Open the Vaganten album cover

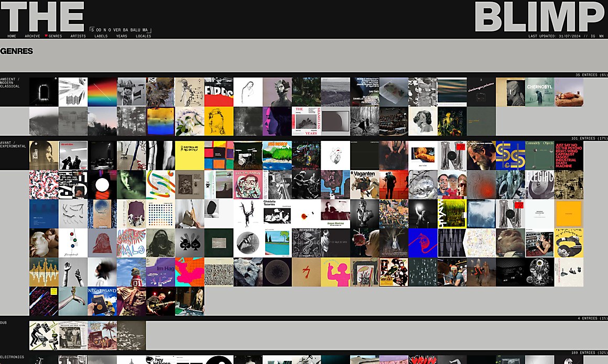(364, 184)
